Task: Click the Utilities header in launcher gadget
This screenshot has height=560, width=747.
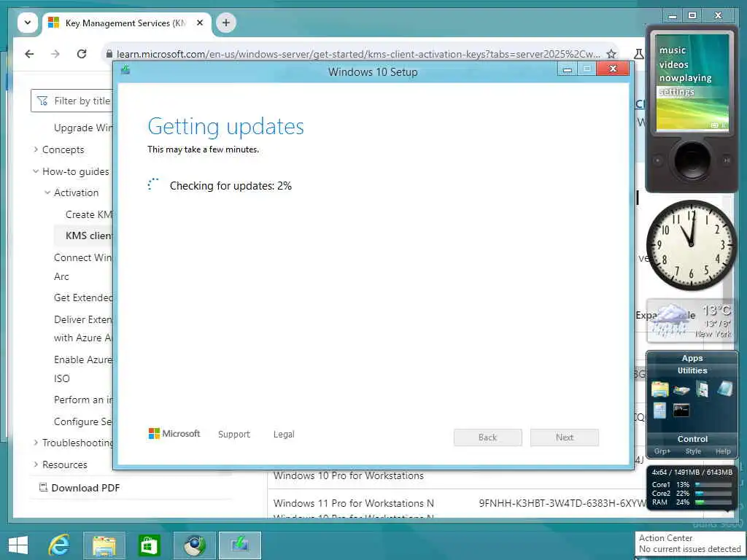Action: click(x=692, y=370)
